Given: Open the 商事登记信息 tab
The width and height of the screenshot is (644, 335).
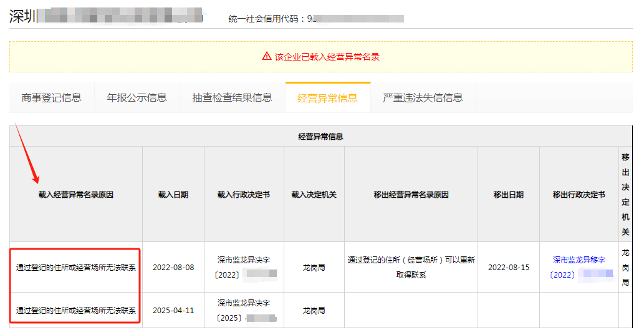Looking at the screenshot, I should (x=52, y=97).
